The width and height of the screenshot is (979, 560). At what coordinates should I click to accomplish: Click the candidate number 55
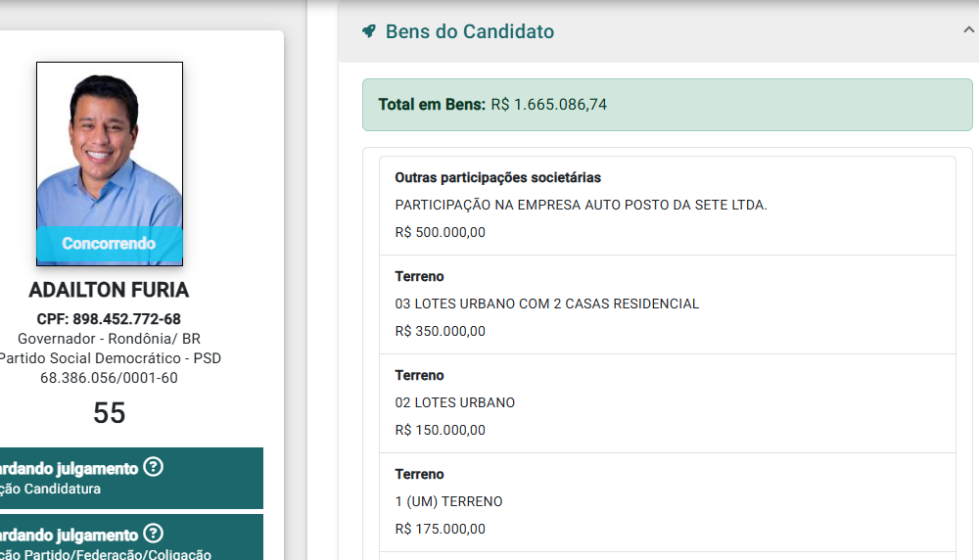(110, 413)
